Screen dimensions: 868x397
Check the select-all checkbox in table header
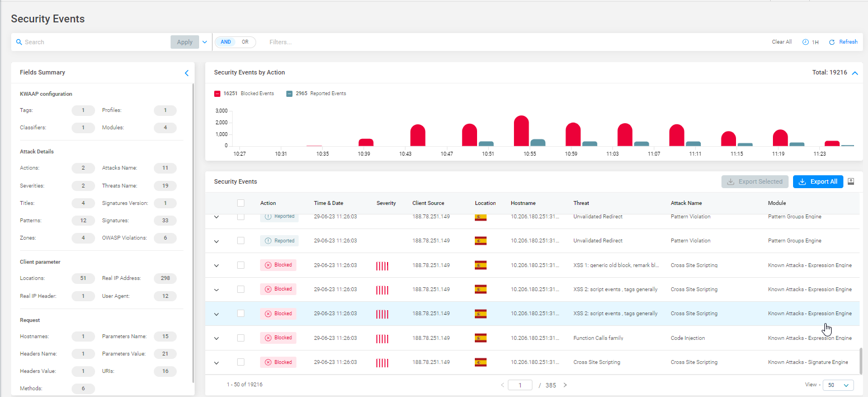[x=240, y=203]
